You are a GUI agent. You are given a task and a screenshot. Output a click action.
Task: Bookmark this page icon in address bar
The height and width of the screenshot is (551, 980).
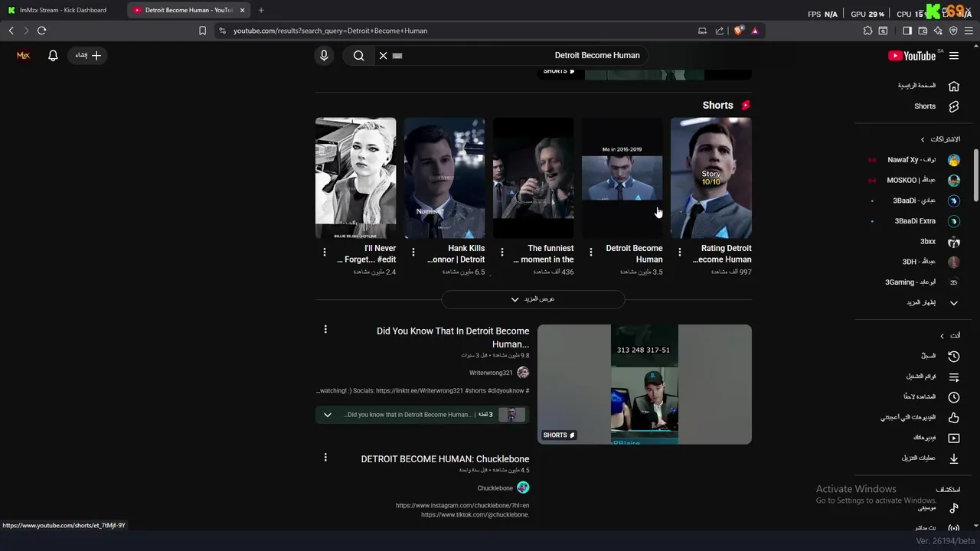(x=202, y=31)
